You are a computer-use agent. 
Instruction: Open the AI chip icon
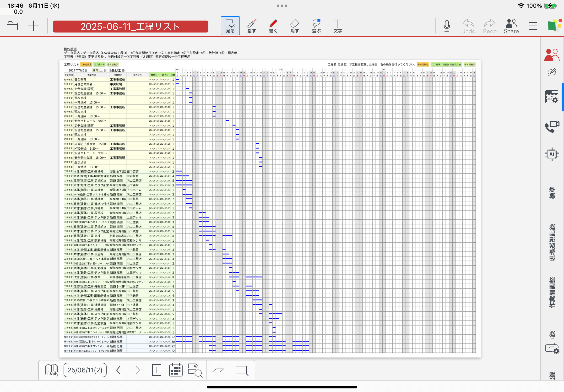[552, 154]
